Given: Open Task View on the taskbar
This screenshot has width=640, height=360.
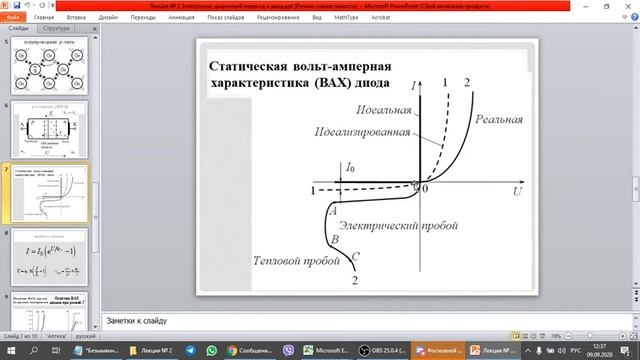Looking at the screenshot, I should click(x=56, y=351).
